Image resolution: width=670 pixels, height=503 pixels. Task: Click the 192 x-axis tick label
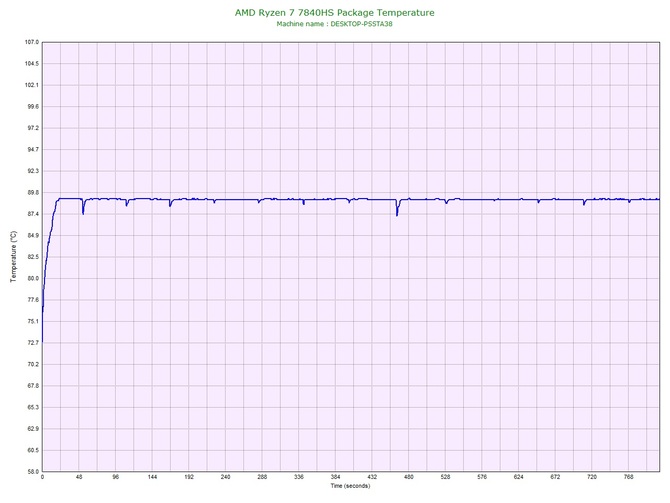[189, 477]
